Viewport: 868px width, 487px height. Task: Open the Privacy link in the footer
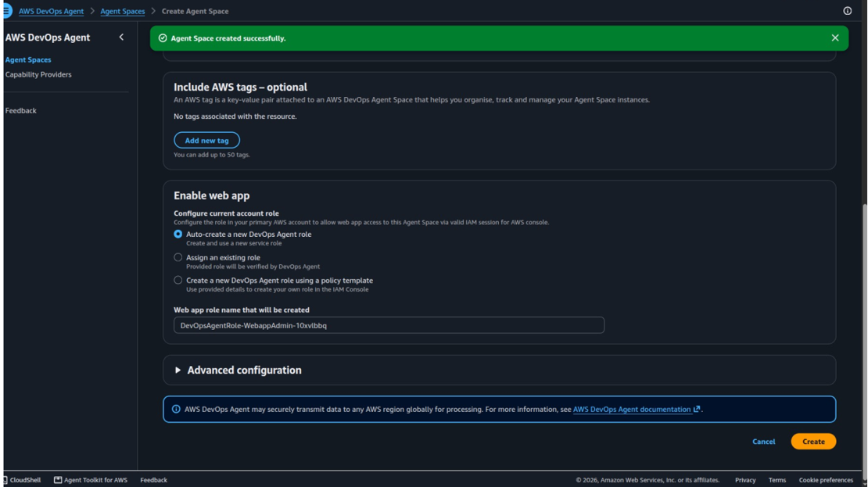tap(745, 480)
